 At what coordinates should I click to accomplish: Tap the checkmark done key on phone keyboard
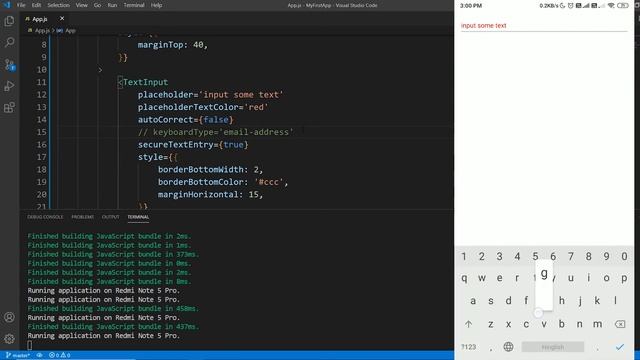point(620,347)
